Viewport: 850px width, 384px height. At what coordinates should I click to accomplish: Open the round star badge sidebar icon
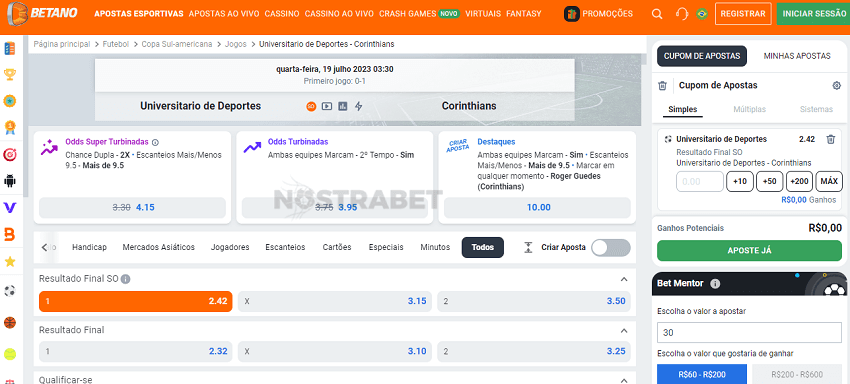(x=10, y=101)
